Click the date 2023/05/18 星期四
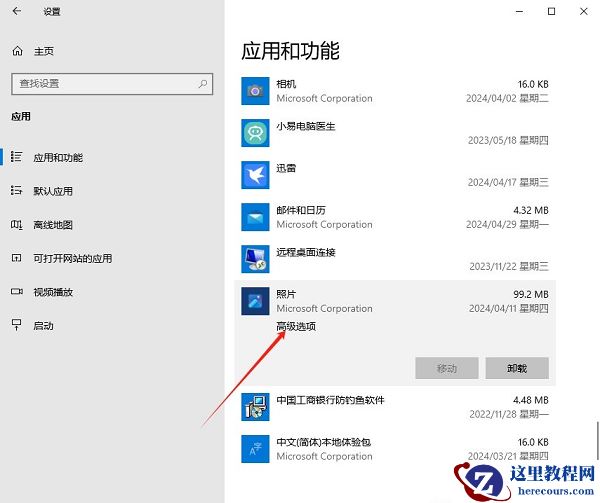This screenshot has width=600, height=503. tap(508, 140)
